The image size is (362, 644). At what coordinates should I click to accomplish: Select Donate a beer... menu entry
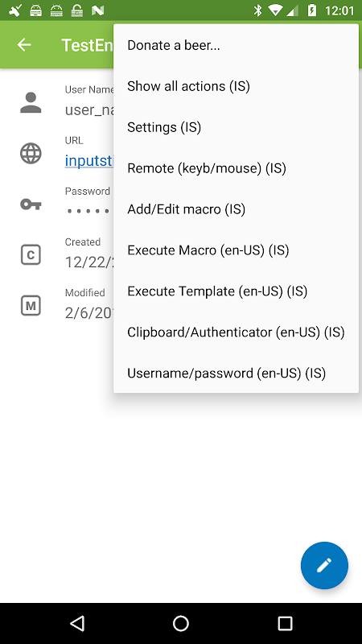(x=236, y=45)
